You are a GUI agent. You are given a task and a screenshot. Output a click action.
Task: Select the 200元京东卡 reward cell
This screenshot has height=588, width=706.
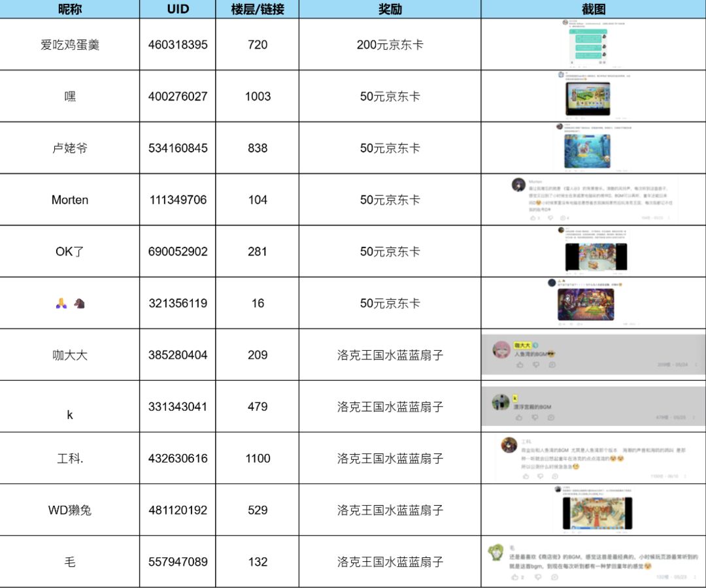click(x=390, y=44)
